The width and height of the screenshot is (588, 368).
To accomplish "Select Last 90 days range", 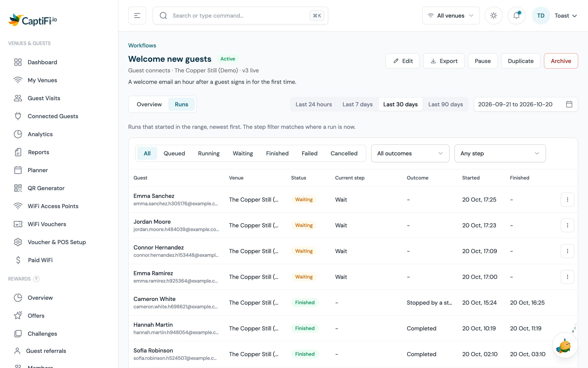I will click(x=445, y=104).
